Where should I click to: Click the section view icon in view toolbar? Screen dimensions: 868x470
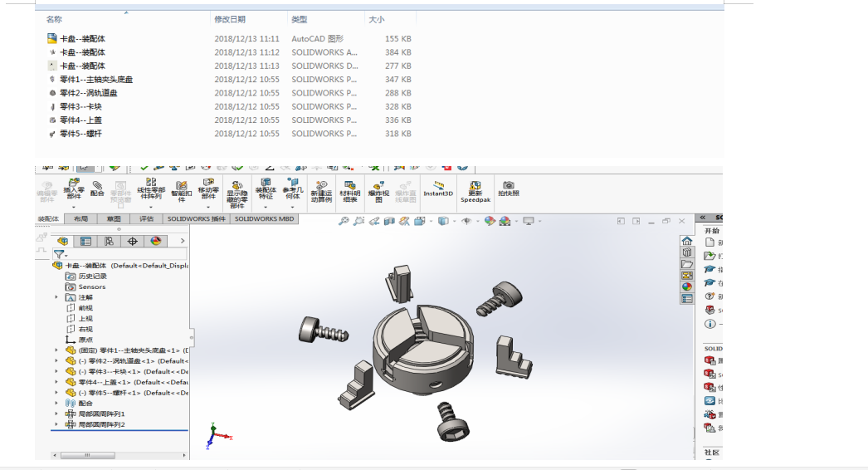[389, 221]
